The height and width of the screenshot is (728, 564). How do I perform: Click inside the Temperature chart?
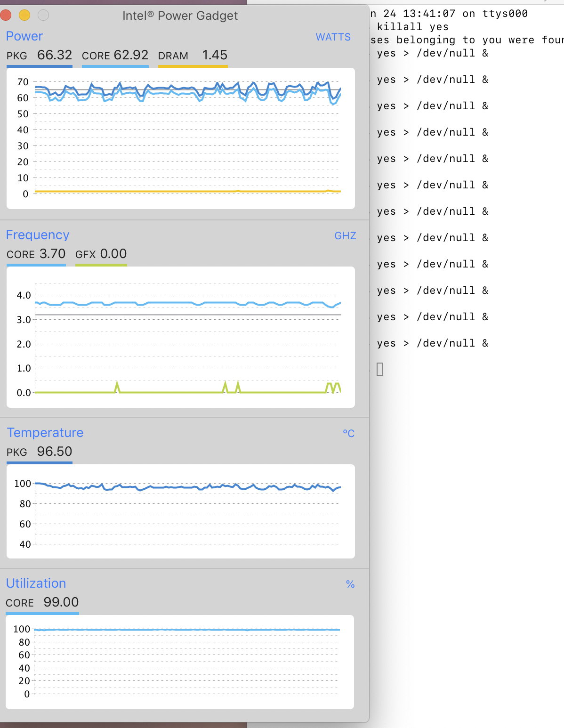[181, 511]
